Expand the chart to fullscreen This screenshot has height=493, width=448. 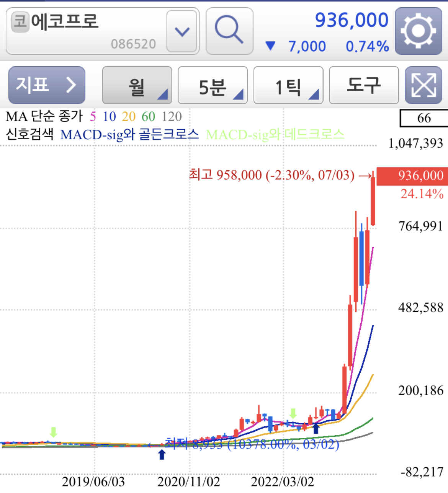tap(423, 85)
